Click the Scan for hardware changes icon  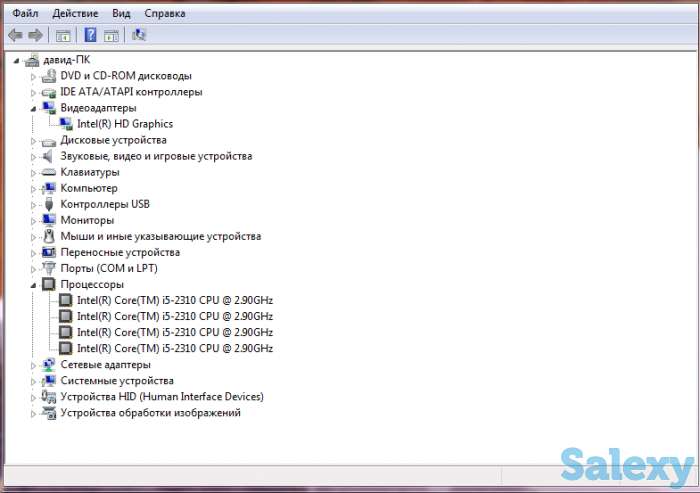139,35
